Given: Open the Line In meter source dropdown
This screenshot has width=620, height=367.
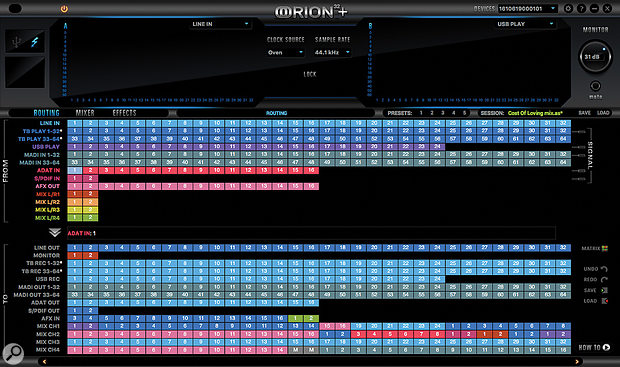Looking at the screenshot, I should pyautogui.click(x=220, y=24).
